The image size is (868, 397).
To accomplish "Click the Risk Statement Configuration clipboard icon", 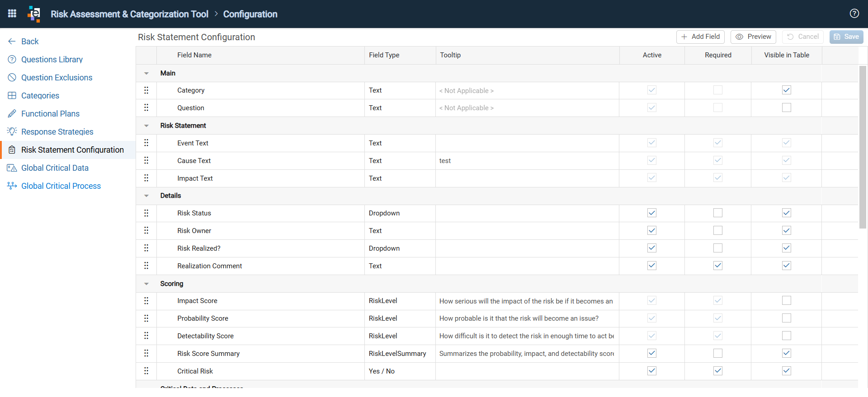I will (x=12, y=150).
